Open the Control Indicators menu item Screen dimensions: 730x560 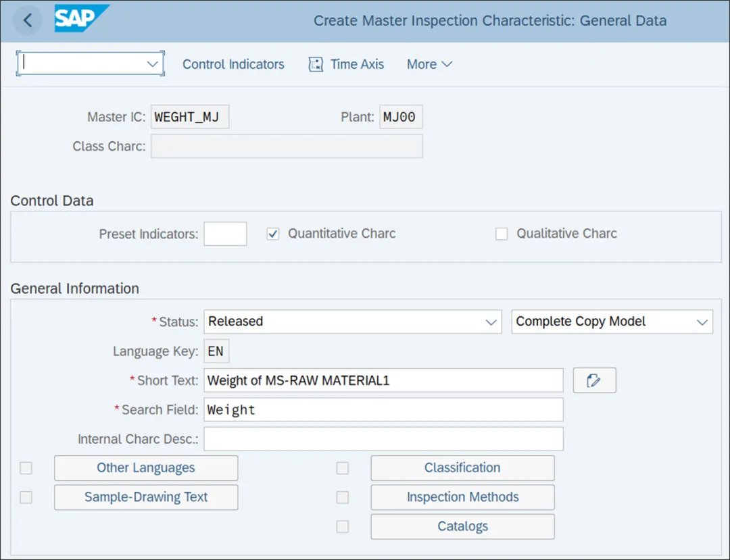click(x=233, y=64)
